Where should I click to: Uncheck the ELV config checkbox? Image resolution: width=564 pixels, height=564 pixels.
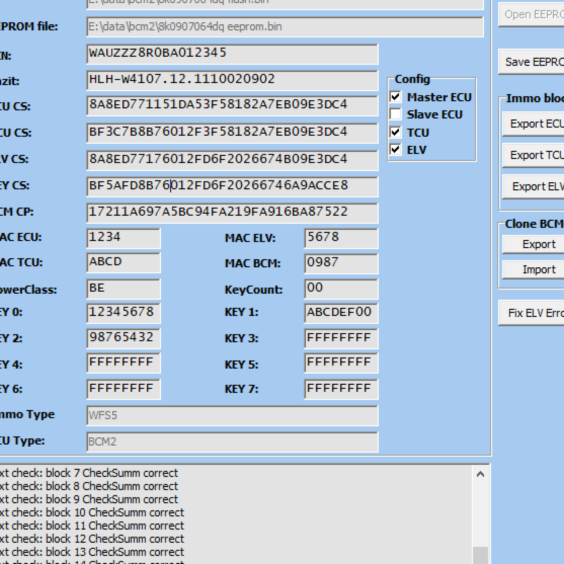pos(395,149)
